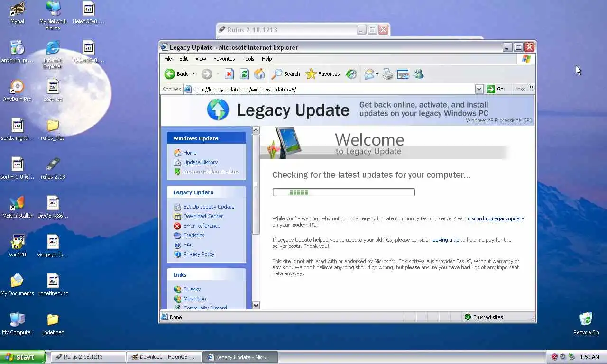Image resolution: width=607 pixels, height=364 pixels.
Task: Open the Help menu
Action: coord(267,59)
